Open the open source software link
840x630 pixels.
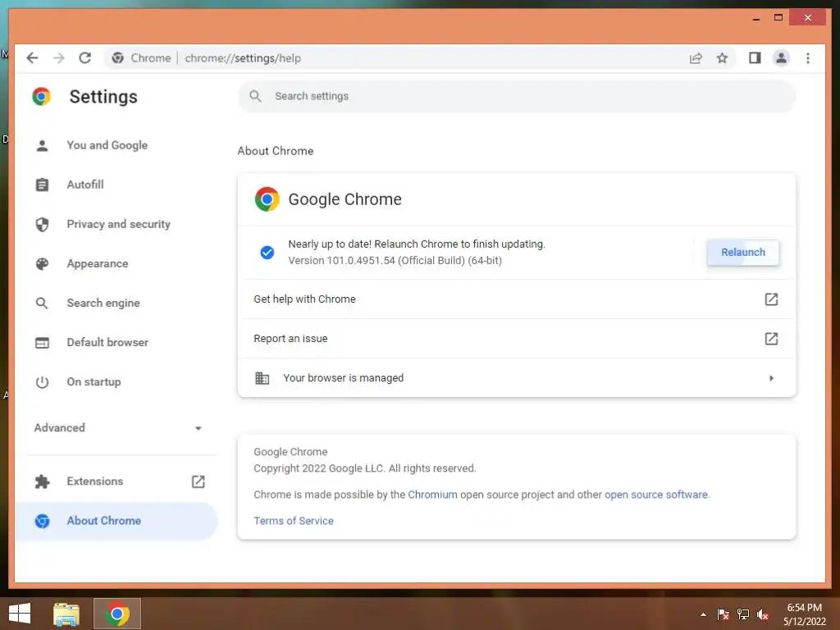pos(655,495)
